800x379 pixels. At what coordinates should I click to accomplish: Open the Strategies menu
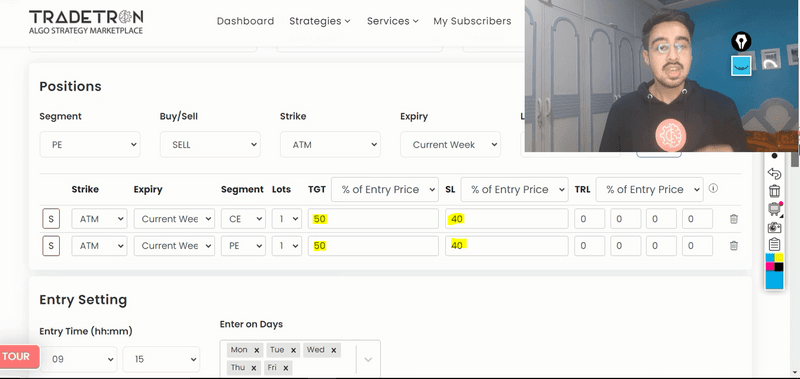click(320, 21)
